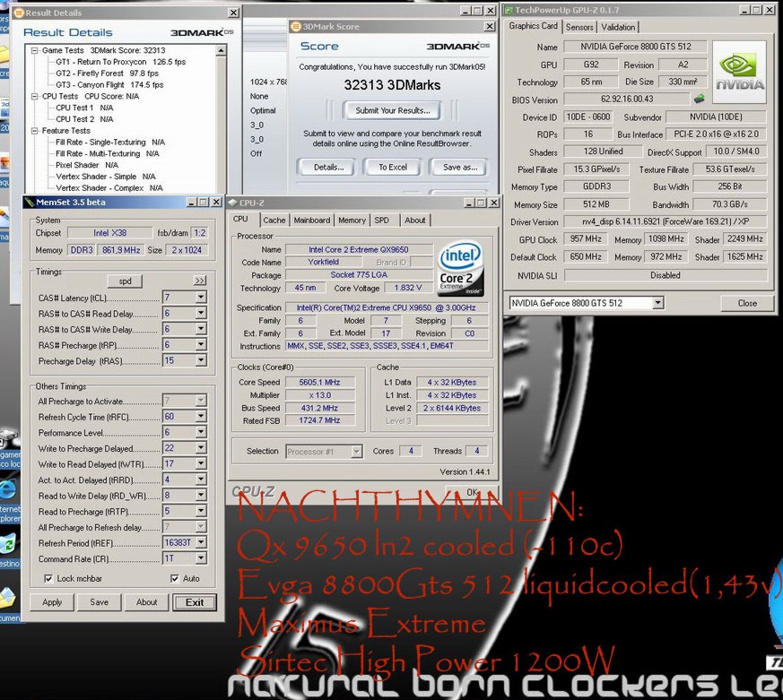Viewport: 783px width, 700px height.
Task: Click the Core Speed 5605.1 MHz value
Action: [319, 383]
